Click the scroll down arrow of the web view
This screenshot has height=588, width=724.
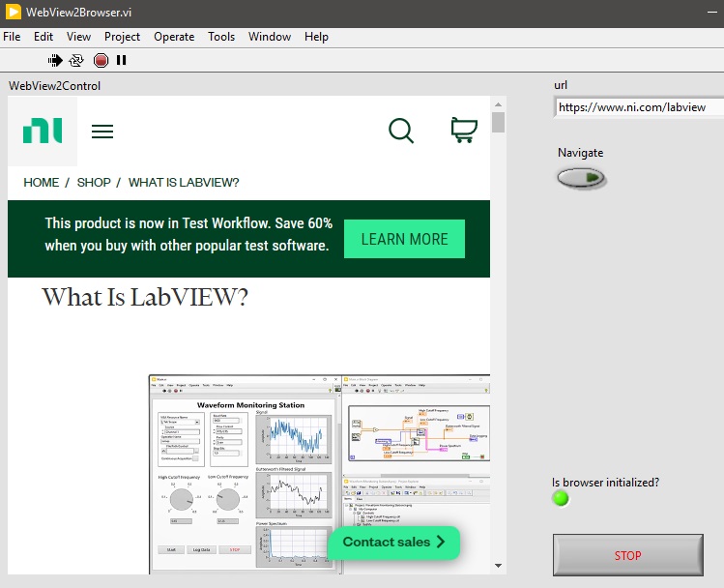pos(498,566)
